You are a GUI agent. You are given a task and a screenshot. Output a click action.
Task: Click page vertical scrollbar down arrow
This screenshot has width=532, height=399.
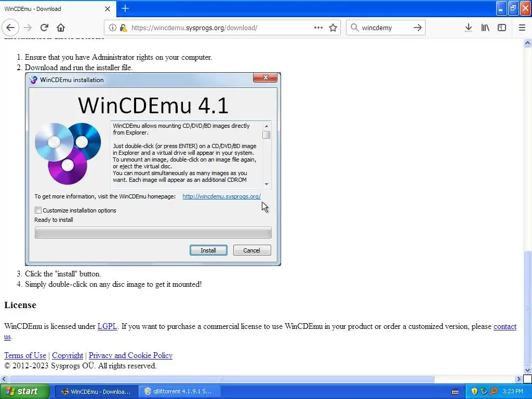pyautogui.click(x=527, y=370)
